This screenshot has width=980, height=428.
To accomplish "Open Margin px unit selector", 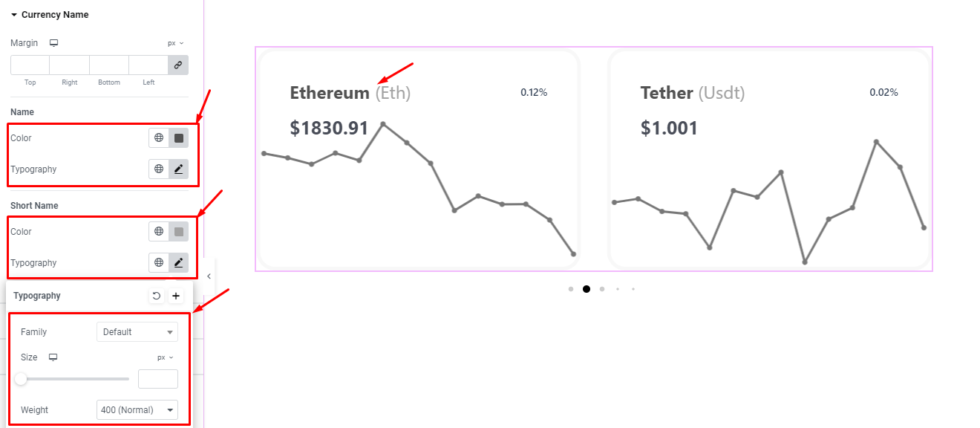I will 176,43.
